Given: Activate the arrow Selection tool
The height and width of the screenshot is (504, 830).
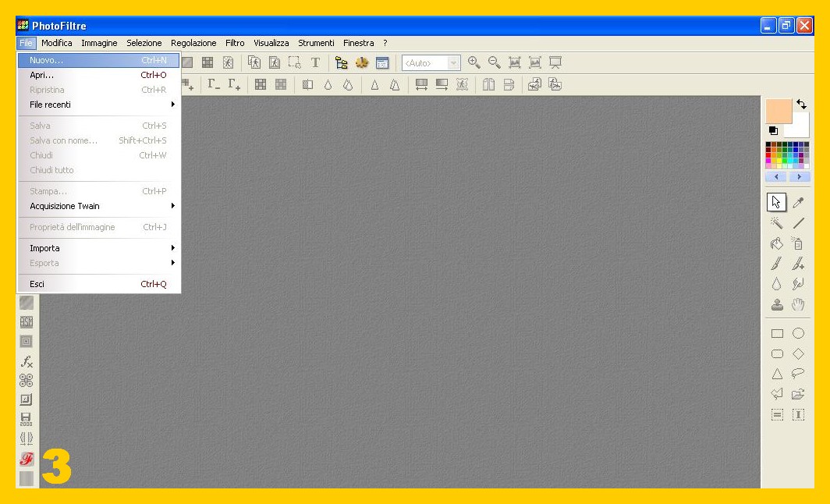Looking at the screenshot, I should point(776,203).
